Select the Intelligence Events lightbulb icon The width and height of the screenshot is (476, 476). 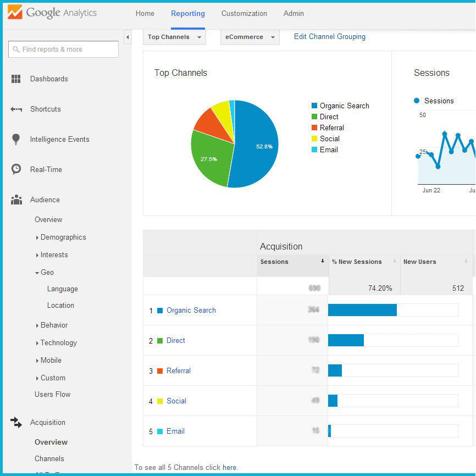[x=17, y=139]
